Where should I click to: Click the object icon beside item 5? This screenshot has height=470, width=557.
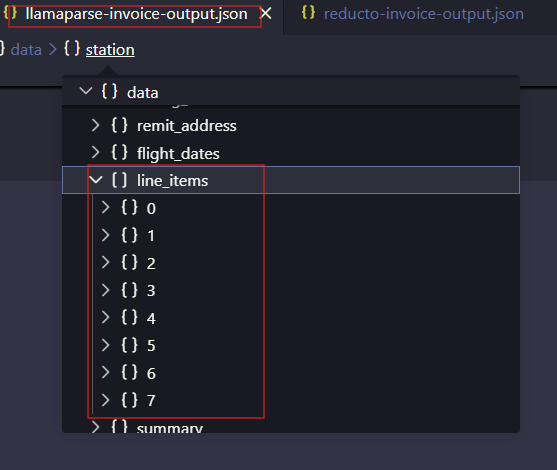[x=129, y=345]
